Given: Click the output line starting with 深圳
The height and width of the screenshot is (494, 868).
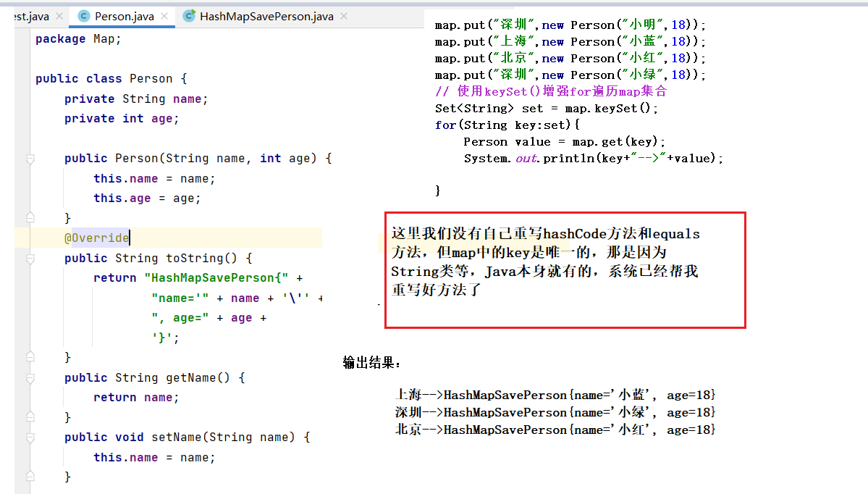Looking at the screenshot, I should click(x=555, y=412).
